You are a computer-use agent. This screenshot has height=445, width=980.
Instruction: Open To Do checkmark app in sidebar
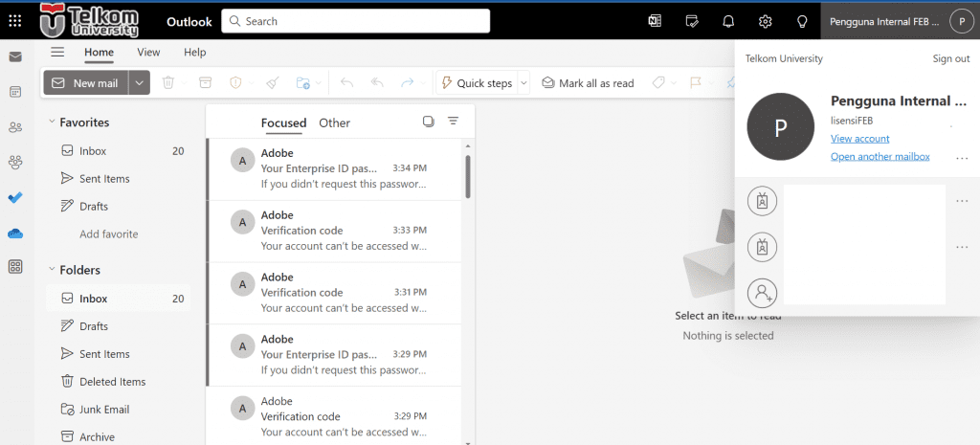click(x=15, y=197)
